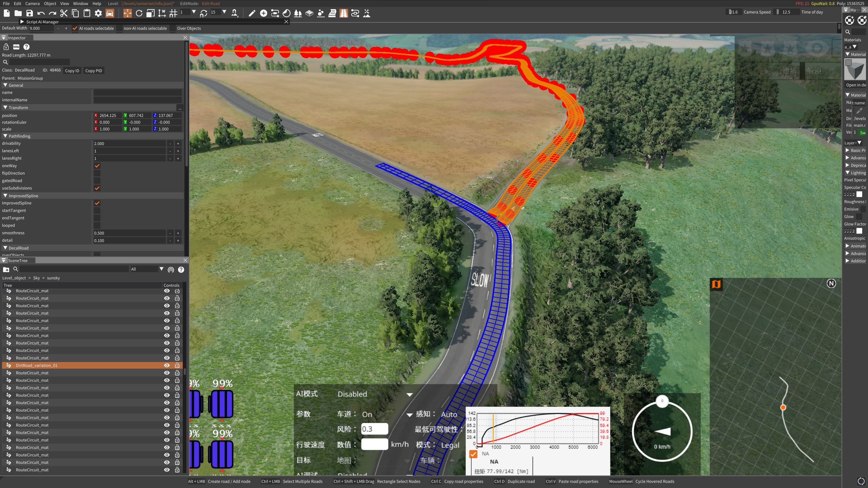
Task: Collapse the Pathfinding section
Action: [5, 136]
